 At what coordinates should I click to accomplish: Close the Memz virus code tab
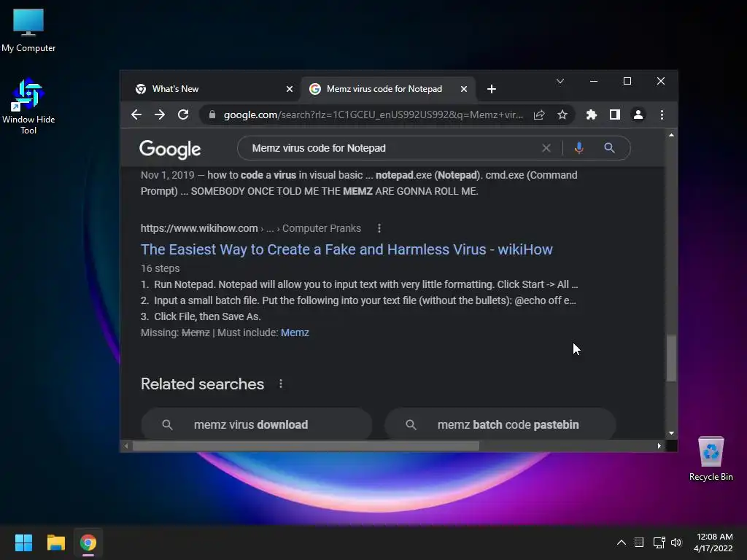click(463, 89)
